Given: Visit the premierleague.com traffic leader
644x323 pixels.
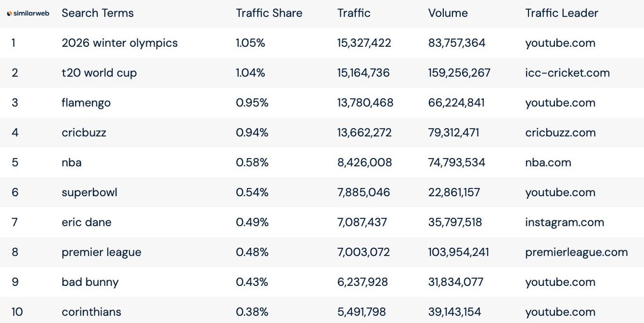Looking at the screenshot, I should pyautogui.click(x=576, y=252).
